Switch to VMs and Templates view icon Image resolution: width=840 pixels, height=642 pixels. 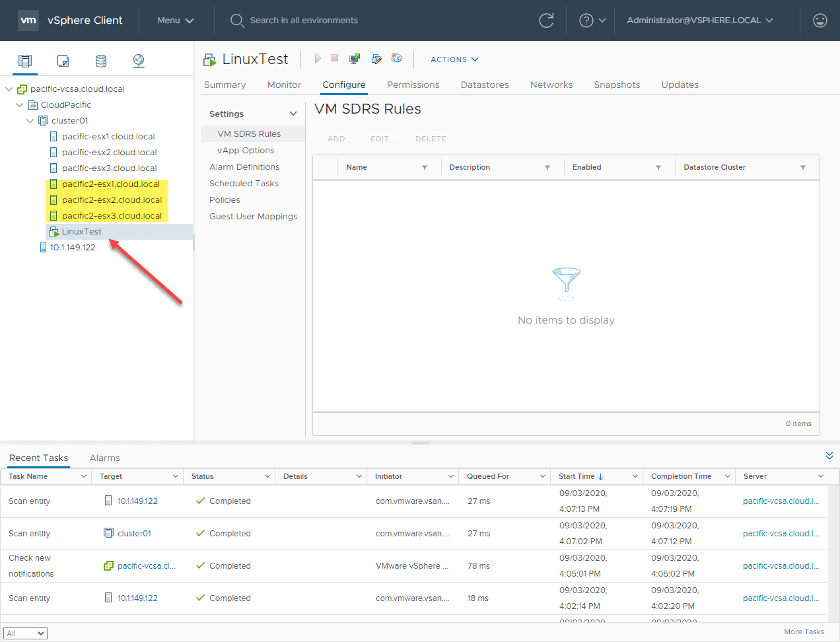(x=63, y=61)
